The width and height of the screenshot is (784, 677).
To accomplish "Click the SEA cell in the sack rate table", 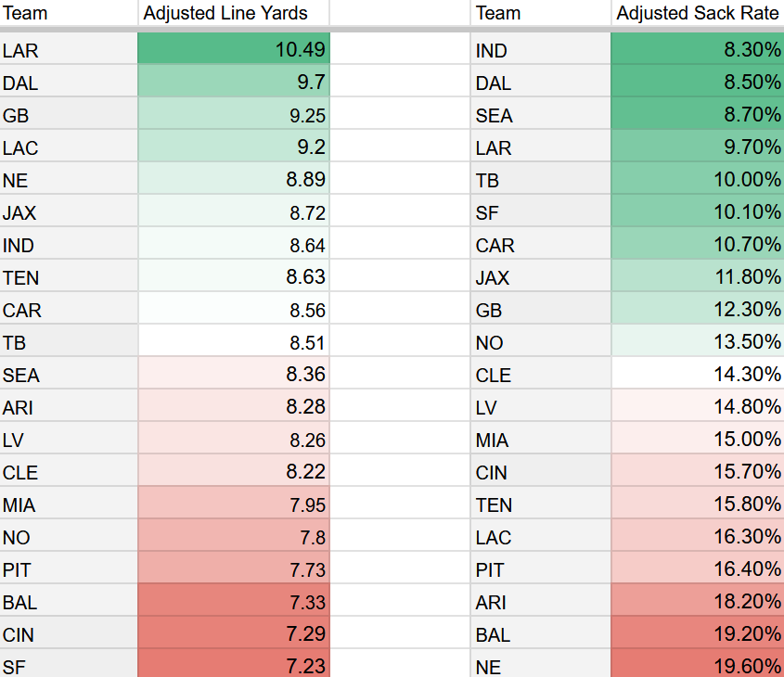I will click(541, 115).
